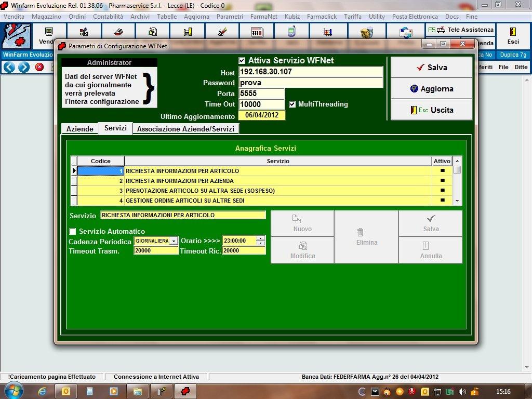Toggle the Attiva Servizio WFNet checkbox
Viewport: 532px width, 399px height.
point(242,61)
